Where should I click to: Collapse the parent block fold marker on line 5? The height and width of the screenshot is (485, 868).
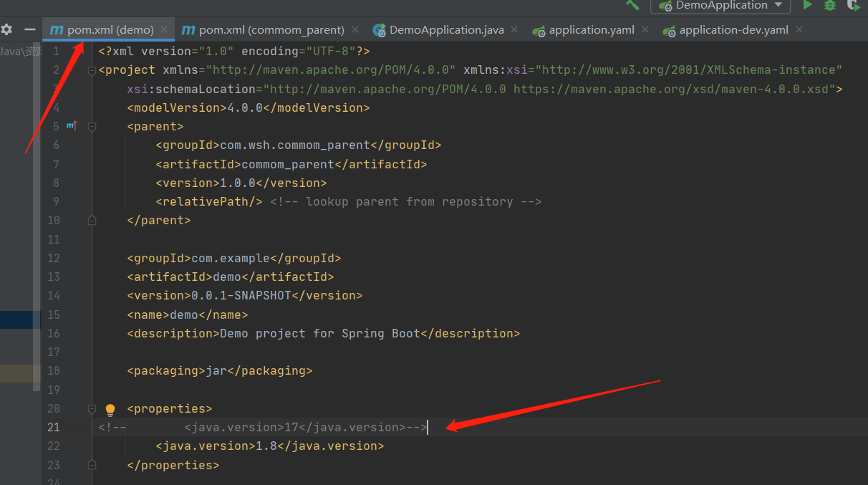click(x=92, y=126)
